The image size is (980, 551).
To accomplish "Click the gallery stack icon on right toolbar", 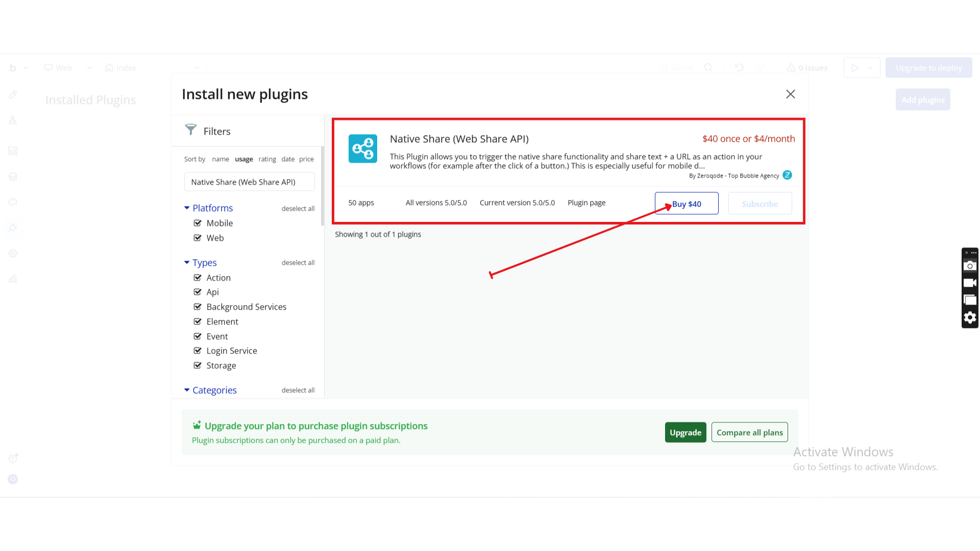I will pos(970,300).
